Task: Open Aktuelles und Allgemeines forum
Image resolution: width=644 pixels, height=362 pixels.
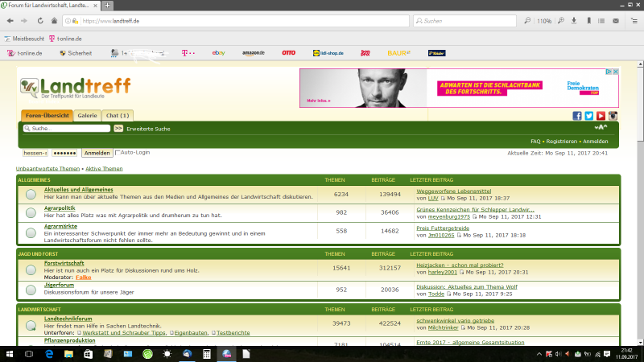Action: pyautogui.click(x=78, y=190)
